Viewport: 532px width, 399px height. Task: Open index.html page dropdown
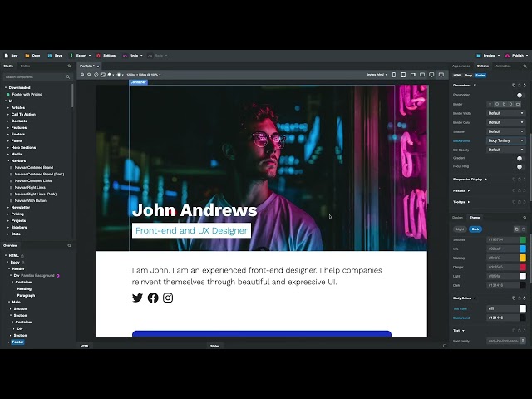point(377,75)
